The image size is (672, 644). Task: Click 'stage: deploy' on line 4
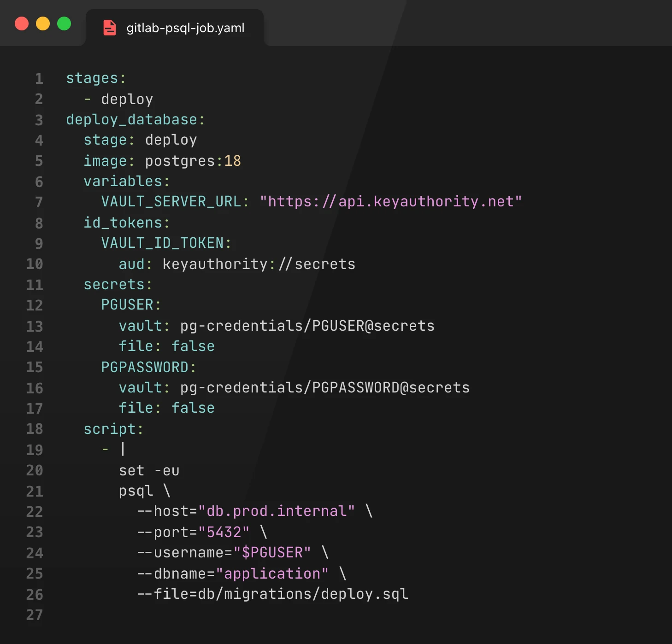(x=140, y=140)
